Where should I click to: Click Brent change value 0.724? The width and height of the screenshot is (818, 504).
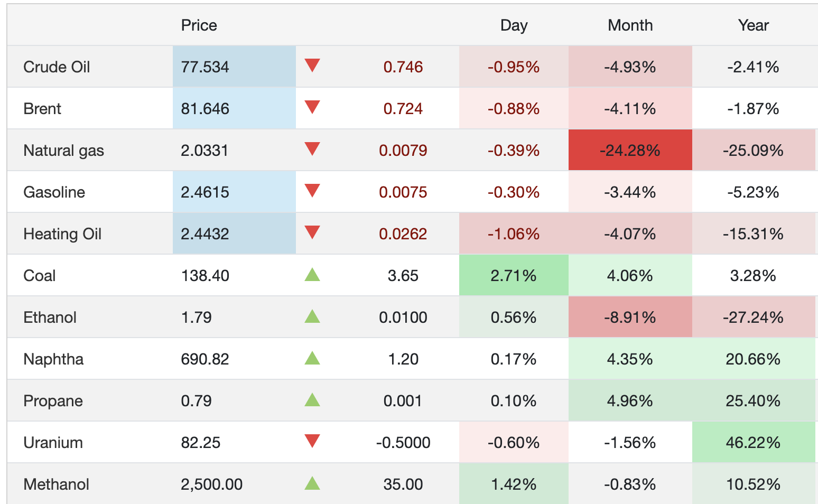click(x=403, y=109)
